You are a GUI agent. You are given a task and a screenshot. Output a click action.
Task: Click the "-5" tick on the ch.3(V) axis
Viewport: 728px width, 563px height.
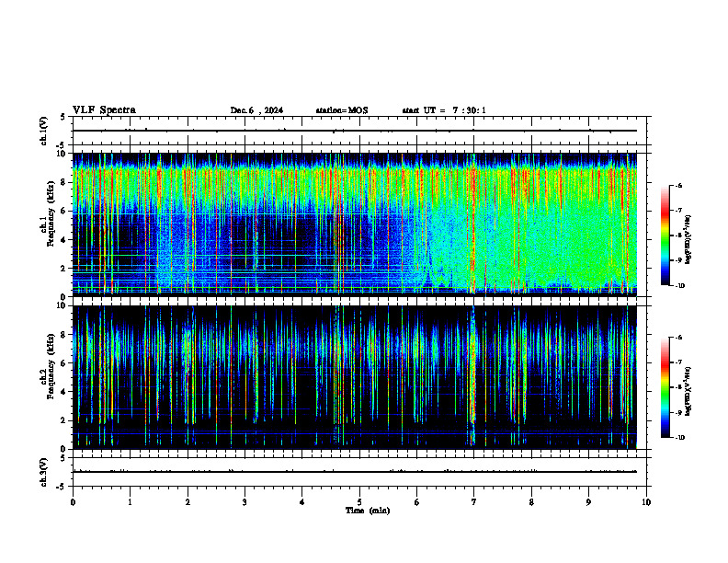point(62,487)
